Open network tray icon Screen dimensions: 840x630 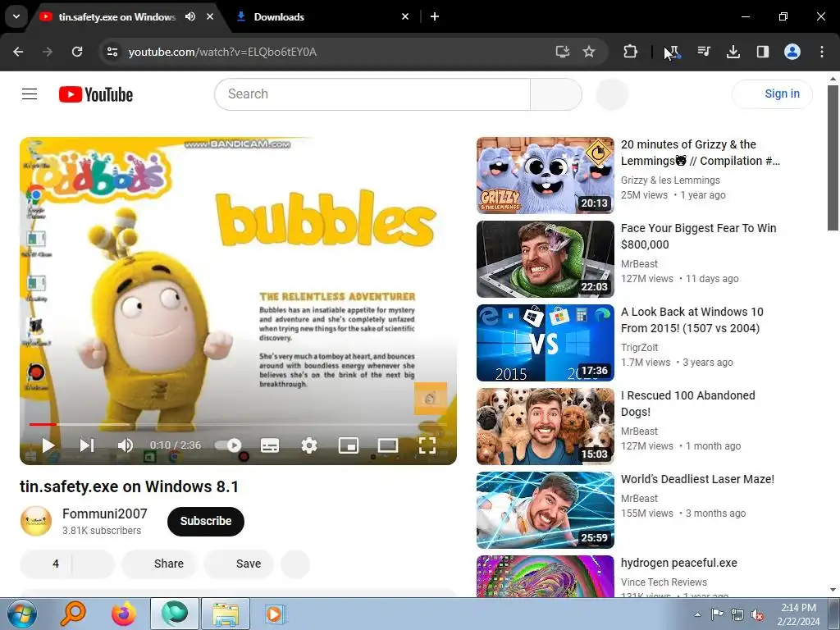737,614
